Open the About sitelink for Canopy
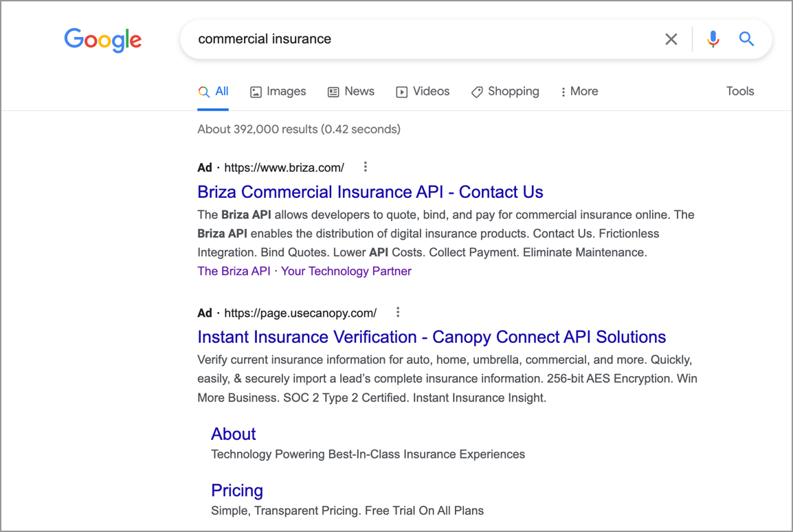 click(233, 434)
